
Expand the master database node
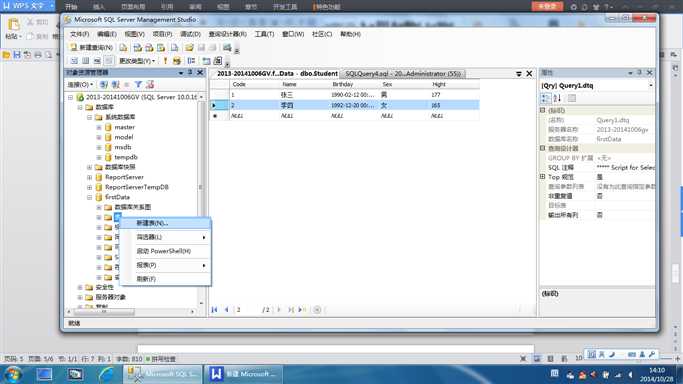tap(99, 127)
